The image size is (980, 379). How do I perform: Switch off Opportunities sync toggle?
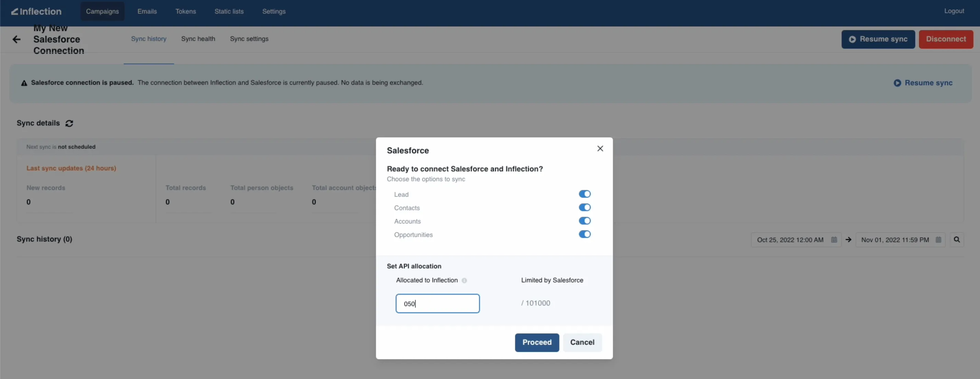click(584, 234)
